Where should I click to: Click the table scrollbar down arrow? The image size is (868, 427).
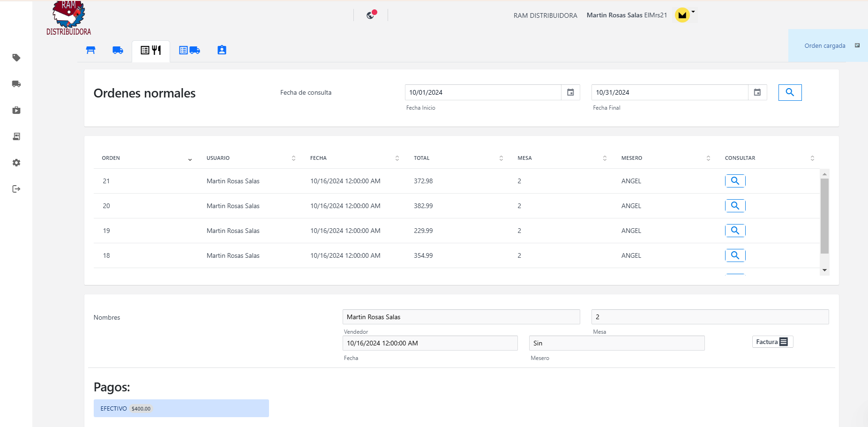[x=824, y=270]
